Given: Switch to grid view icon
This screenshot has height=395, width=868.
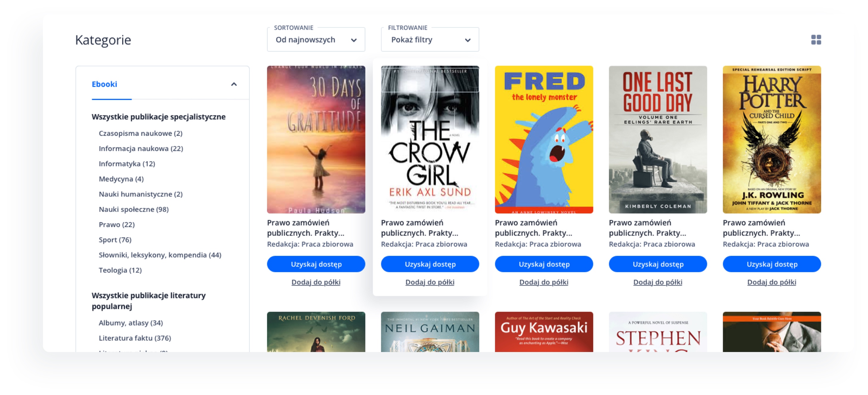Looking at the screenshot, I should point(816,40).
